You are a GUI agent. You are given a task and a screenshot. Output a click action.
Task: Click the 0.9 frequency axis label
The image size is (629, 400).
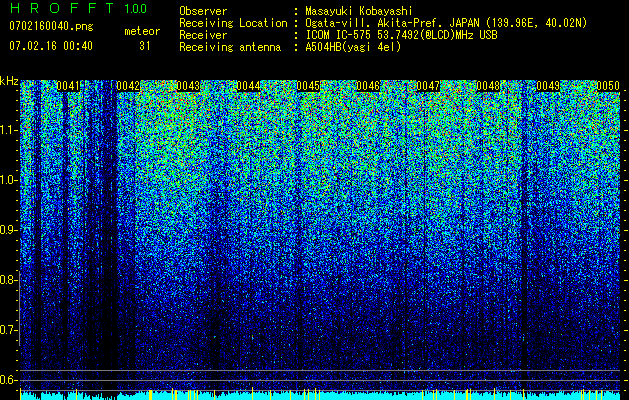(x=9, y=230)
